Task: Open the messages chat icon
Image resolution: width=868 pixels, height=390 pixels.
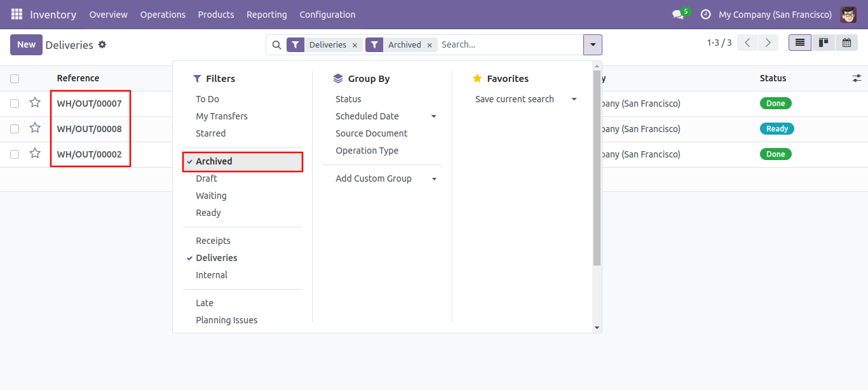Action: [x=678, y=15]
